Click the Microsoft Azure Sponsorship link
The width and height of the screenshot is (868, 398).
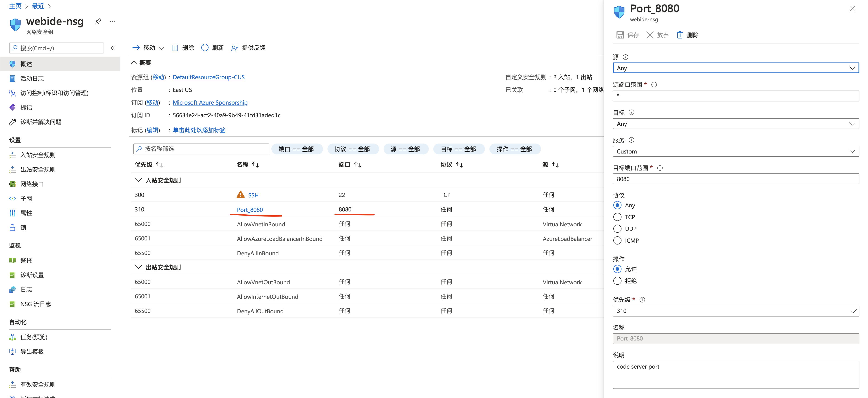pos(210,102)
